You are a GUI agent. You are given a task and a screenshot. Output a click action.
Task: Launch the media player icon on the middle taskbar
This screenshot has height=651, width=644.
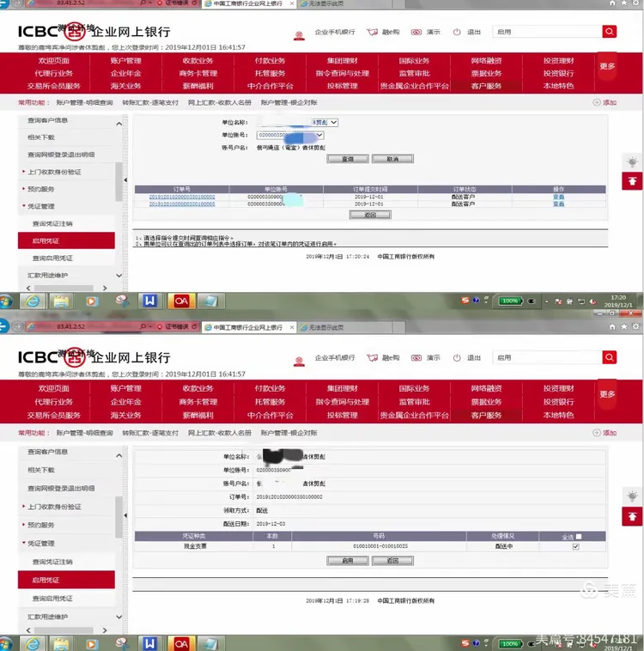coord(92,301)
